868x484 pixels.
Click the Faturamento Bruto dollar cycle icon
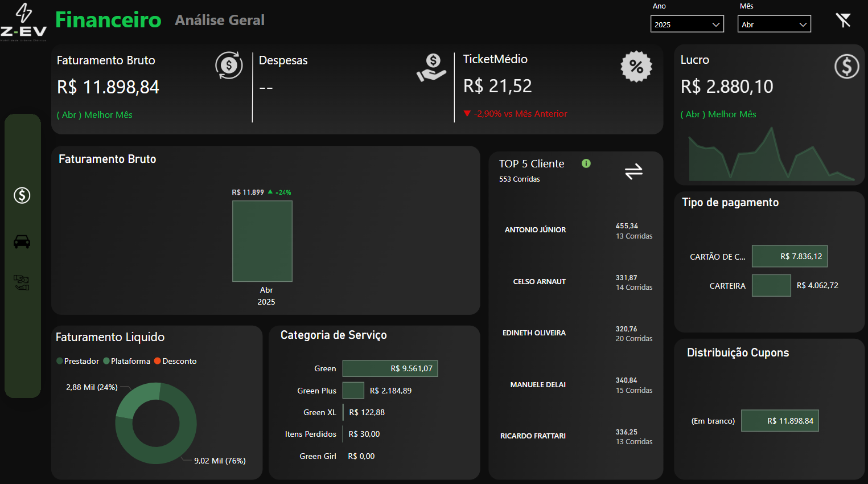229,65
